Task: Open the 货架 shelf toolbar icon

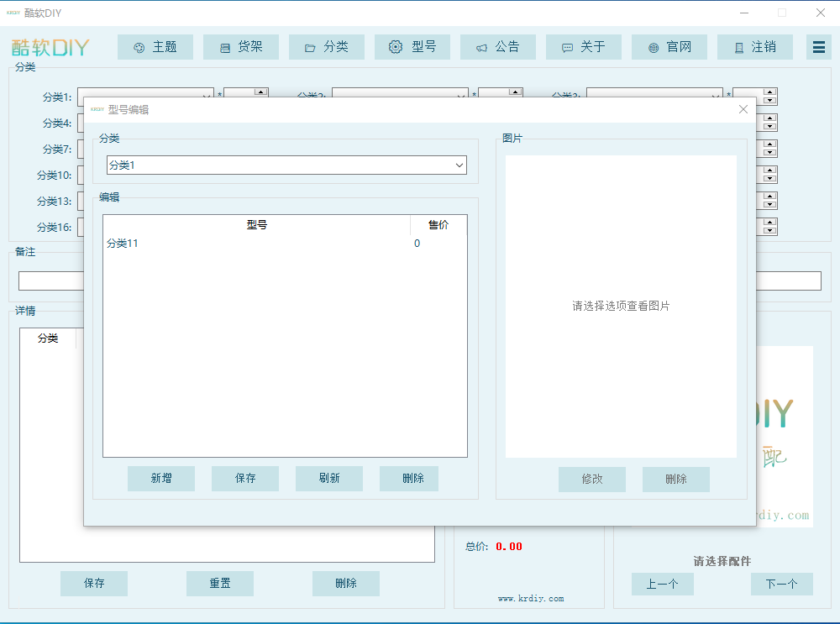Action: (225, 48)
